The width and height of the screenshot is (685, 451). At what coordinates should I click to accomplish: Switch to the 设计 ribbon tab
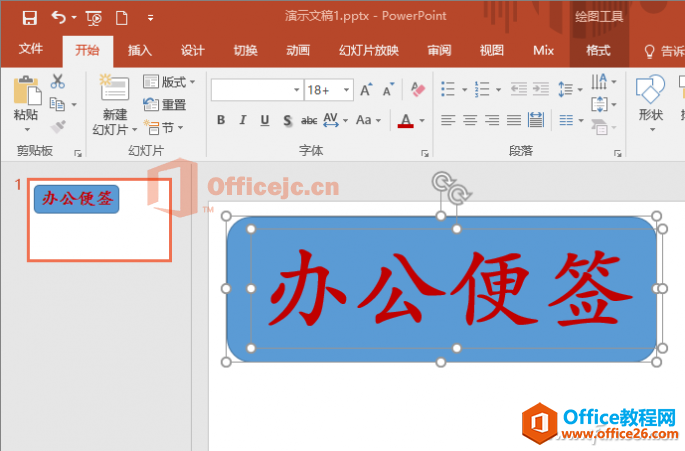pyautogui.click(x=193, y=51)
